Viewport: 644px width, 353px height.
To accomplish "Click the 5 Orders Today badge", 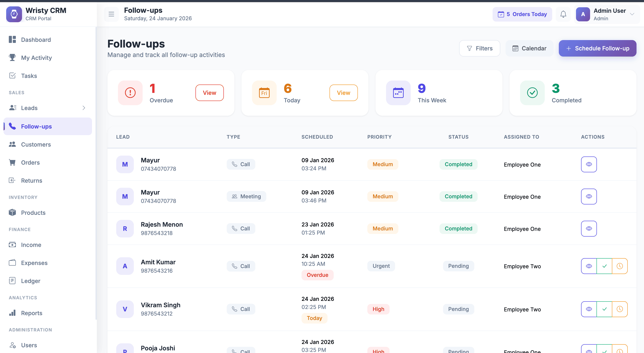I will tap(522, 14).
